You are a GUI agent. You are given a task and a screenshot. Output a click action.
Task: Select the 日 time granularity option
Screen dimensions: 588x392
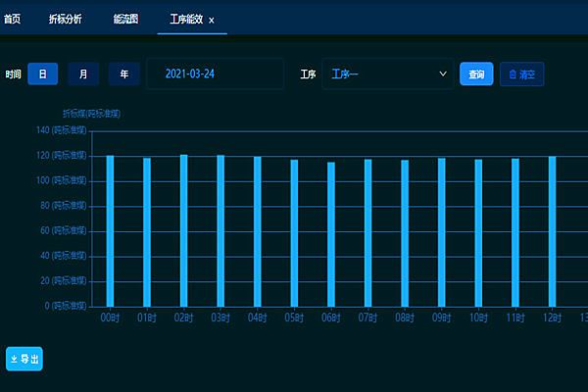point(43,73)
